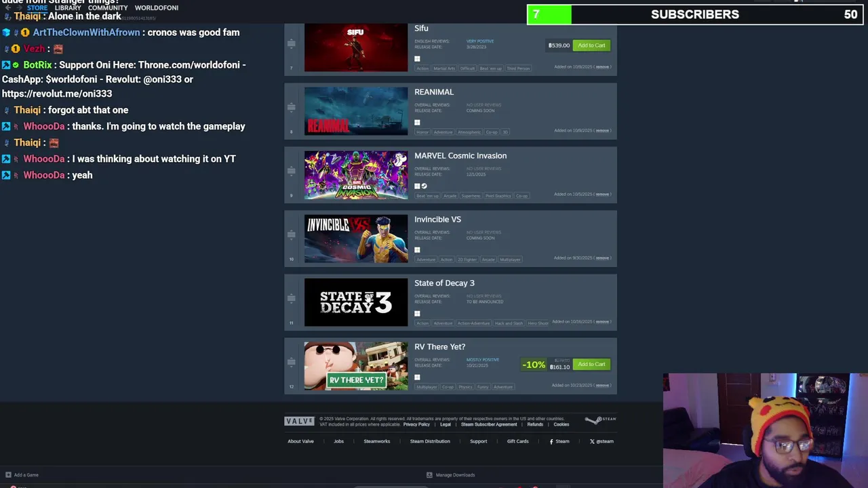The width and height of the screenshot is (868, 488).
Task: Remove Sifu from wishlist
Action: coord(602,67)
